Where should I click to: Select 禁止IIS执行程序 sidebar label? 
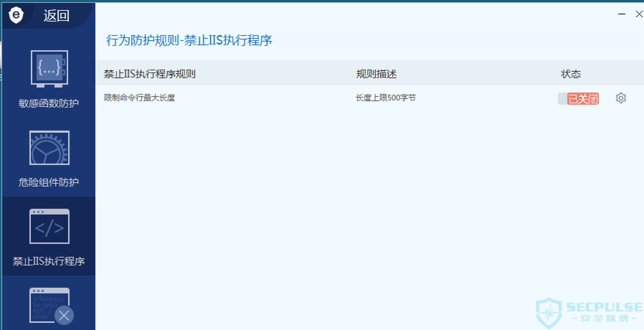click(49, 261)
